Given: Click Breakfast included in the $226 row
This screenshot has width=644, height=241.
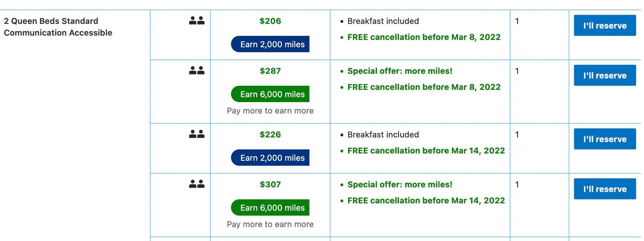Looking at the screenshot, I should [x=383, y=135].
